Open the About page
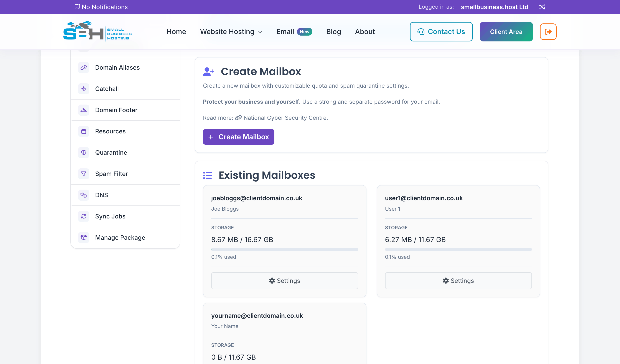Viewport: 620px width, 364px height. pyautogui.click(x=365, y=32)
